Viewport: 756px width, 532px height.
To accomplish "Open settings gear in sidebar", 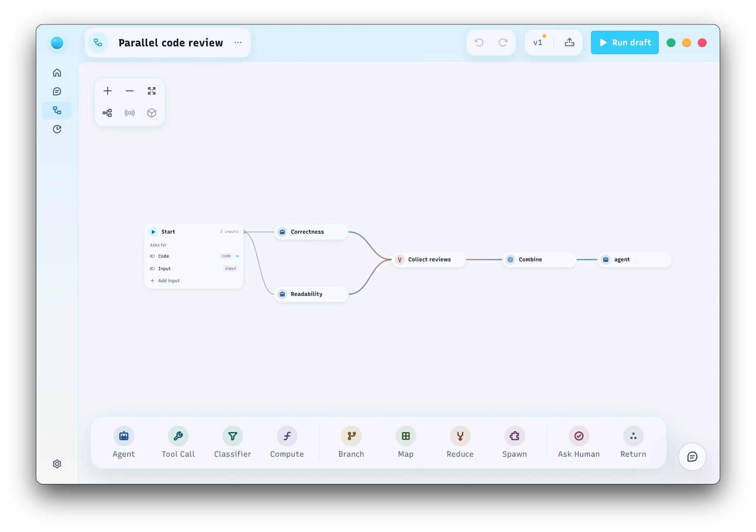I will [57, 464].
